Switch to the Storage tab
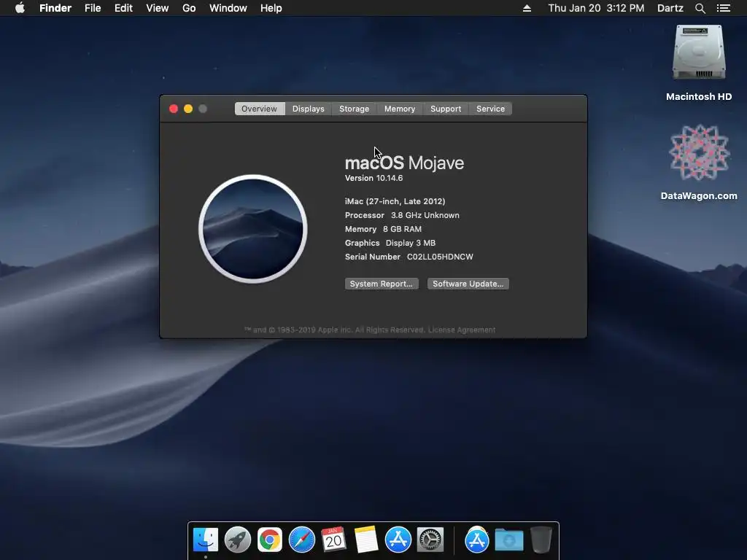Image resolution: width=747 pixels, height=560 pixels. tap(354, 109)
